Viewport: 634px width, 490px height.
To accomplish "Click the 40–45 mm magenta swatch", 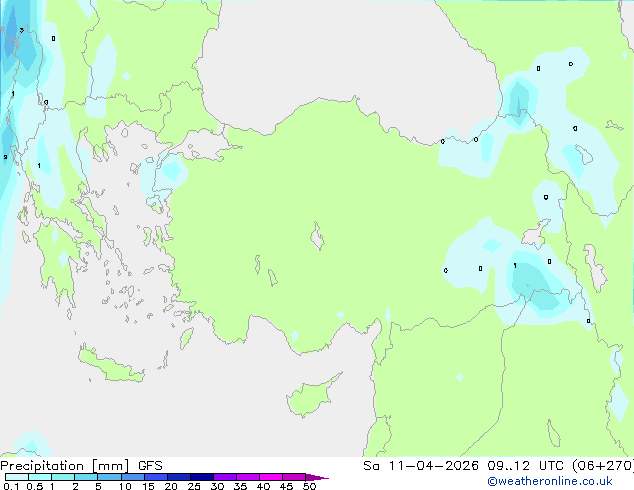I will coord(271,477).
